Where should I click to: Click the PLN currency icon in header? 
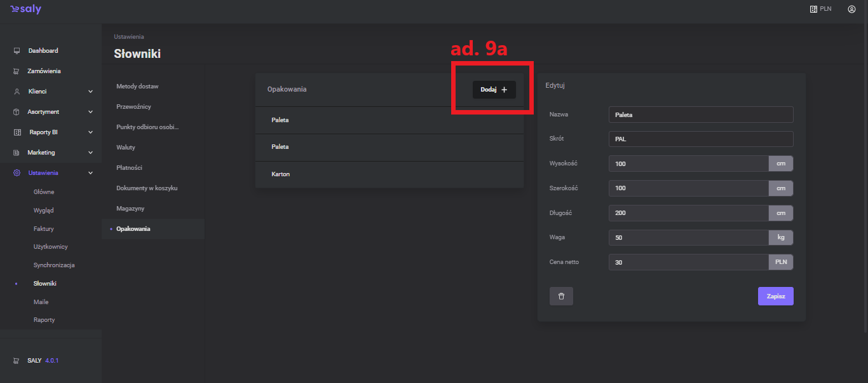click(x=813, y=10)
